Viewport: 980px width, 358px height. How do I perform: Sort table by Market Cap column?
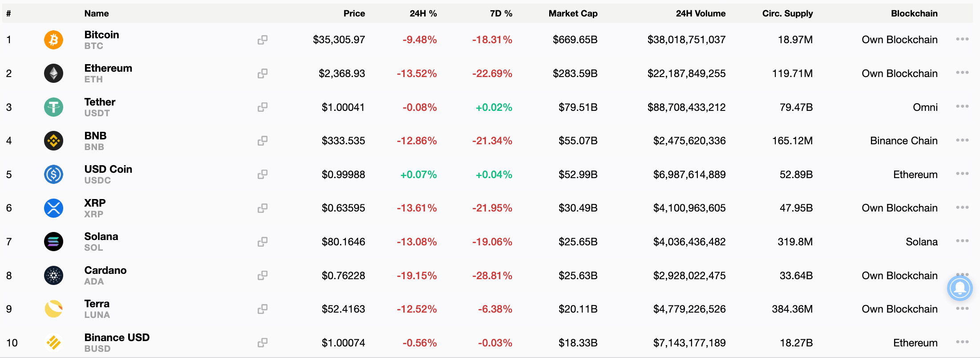pyautogui.click(x=573, y=13)
